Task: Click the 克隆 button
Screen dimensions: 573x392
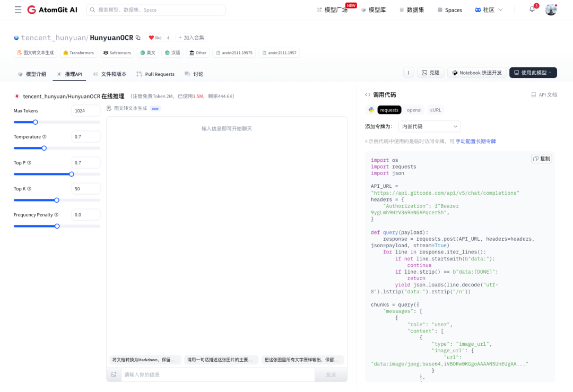Action: click(x=430, y=73)
